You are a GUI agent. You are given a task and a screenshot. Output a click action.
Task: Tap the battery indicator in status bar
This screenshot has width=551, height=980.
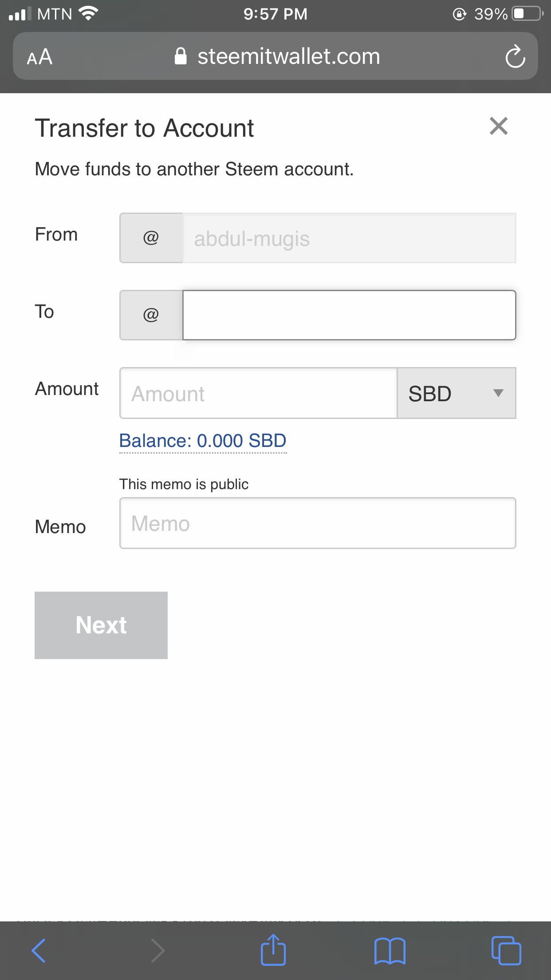point(527,14)
